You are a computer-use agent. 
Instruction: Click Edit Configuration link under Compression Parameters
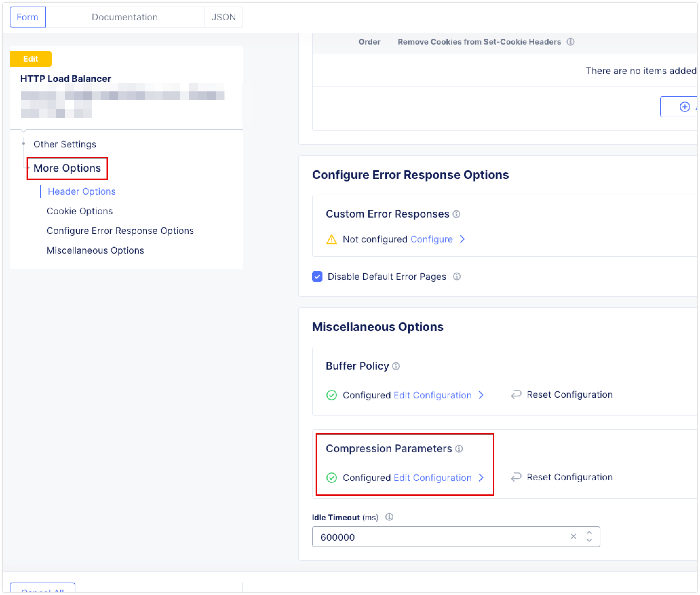click(433, 478)
